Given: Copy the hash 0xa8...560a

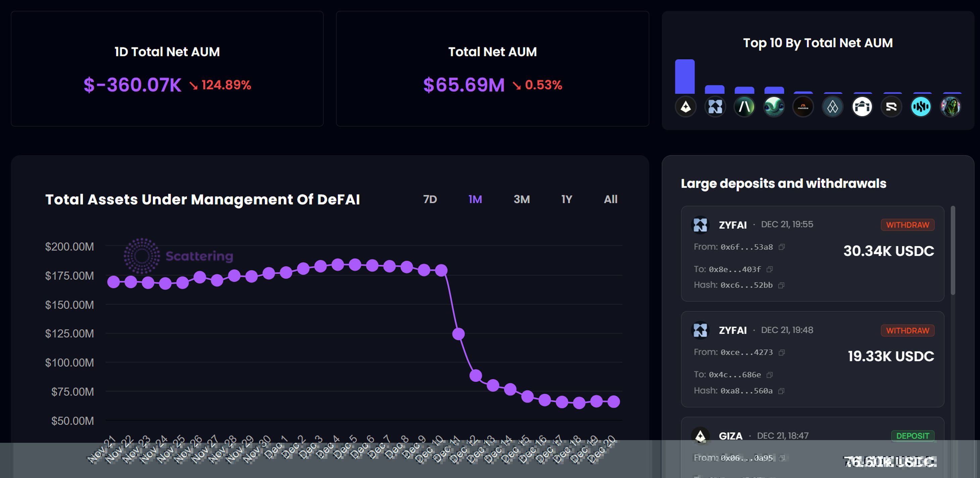Looking at the screenshot, I should pos(781,391).
